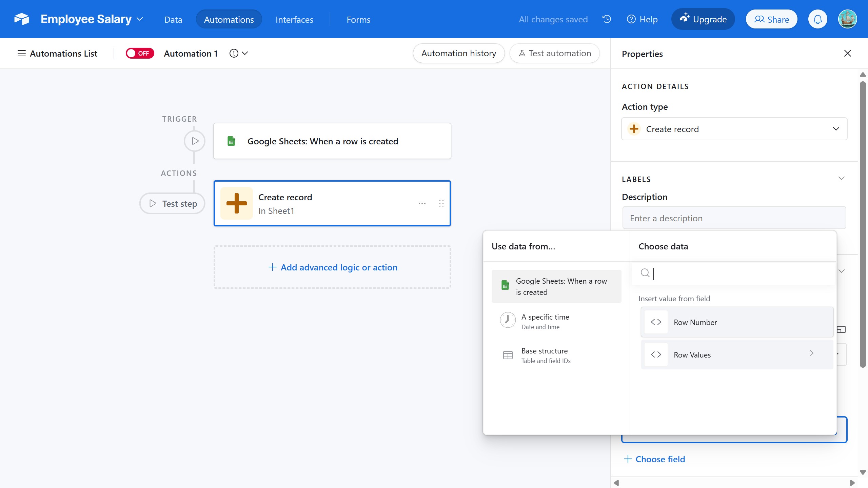Select Google Sheets row created data source
This screenshot has height=488, width=868.
(x=556, y=286)
